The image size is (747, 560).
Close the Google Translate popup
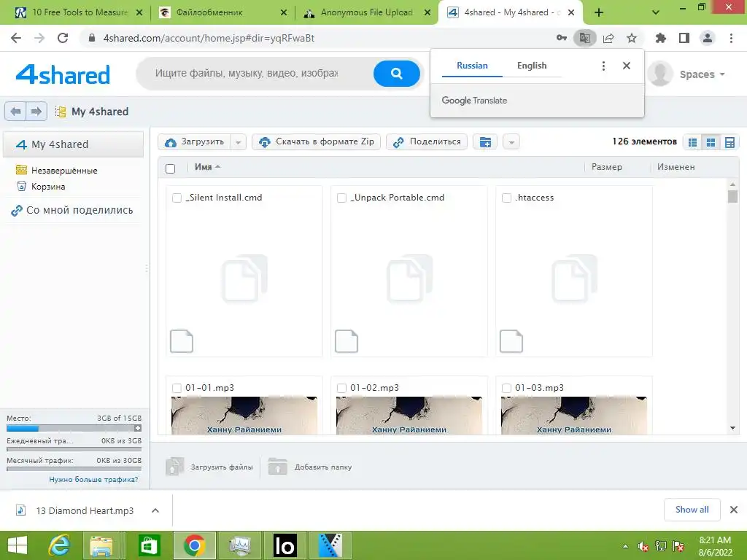(627, 66)
